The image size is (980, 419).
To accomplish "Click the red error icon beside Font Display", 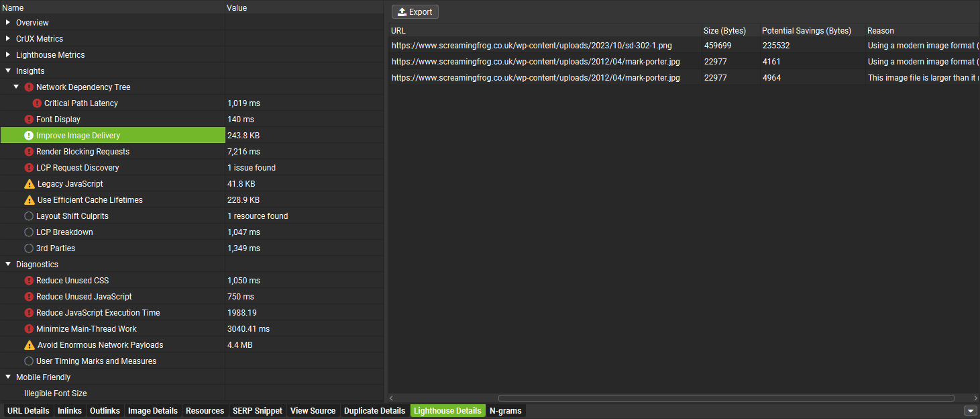I will [x=29, y=120].
